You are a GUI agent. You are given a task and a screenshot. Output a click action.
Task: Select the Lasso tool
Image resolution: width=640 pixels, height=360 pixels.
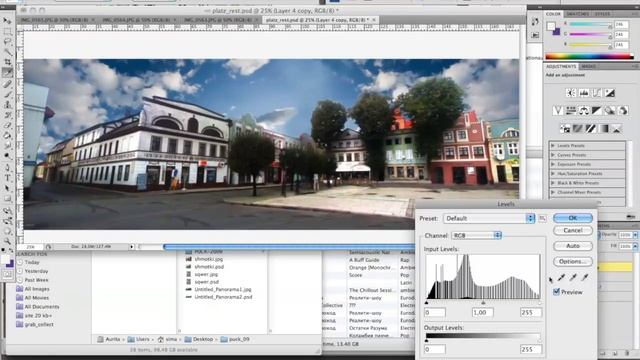(7, 42)
